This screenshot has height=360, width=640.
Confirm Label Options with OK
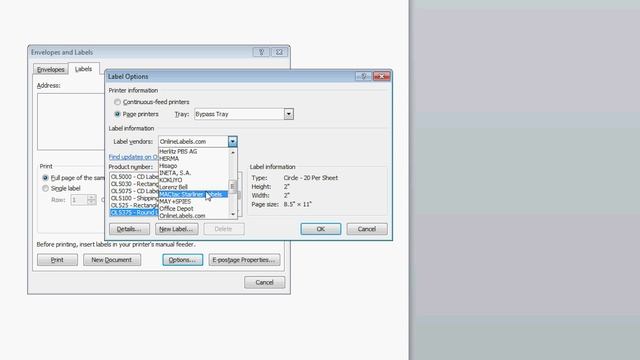(321, 229)
